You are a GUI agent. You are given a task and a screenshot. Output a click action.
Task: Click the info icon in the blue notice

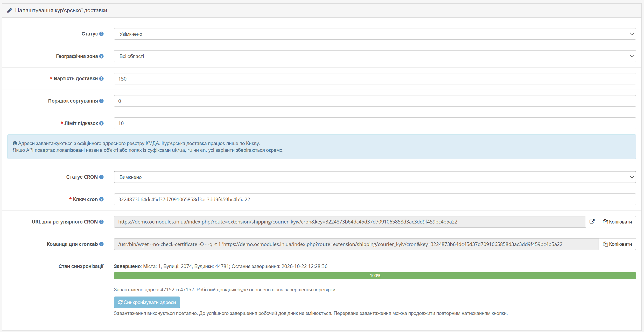(x=15, y=143)
